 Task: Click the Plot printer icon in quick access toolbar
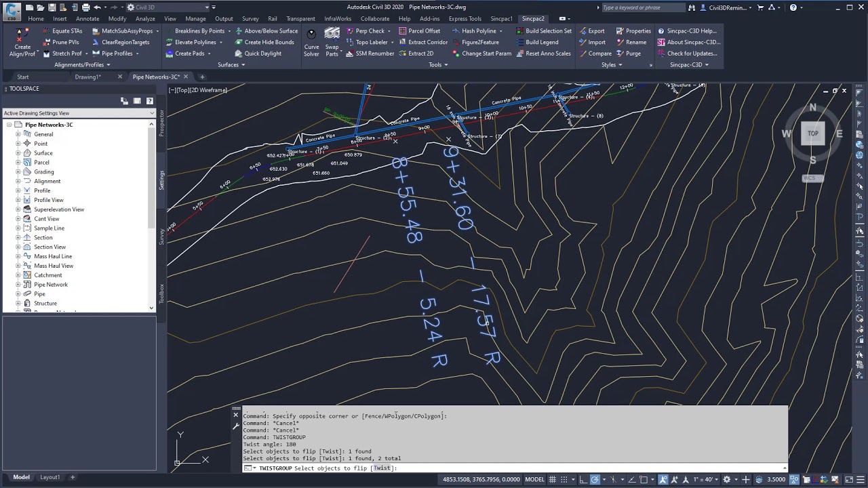pyautogui.click(x=85, y=7)
